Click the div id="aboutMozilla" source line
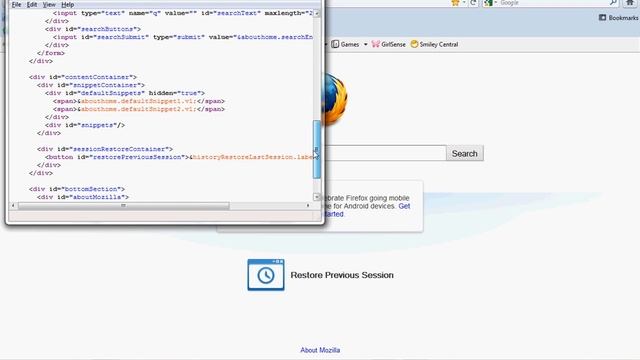The height and width of the screenshot is (360, 640). (83, 197)
